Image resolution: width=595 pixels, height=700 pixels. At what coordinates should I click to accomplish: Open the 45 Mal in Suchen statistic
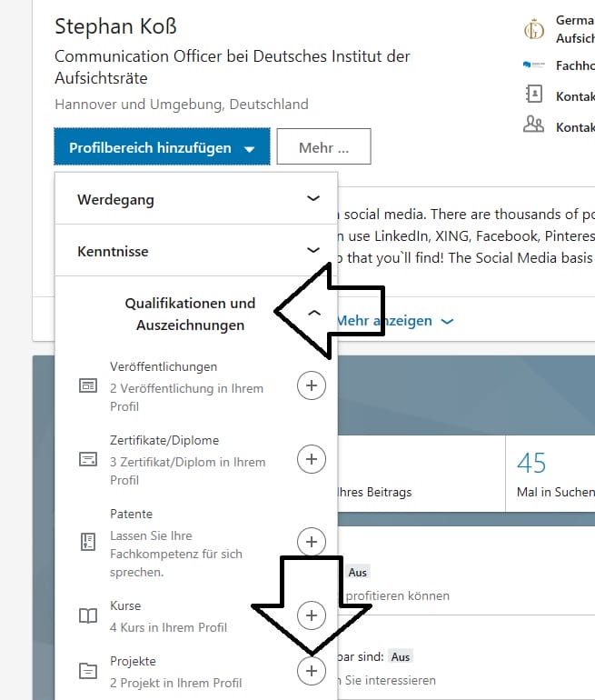pyautogui.click(x=550, y=474)
